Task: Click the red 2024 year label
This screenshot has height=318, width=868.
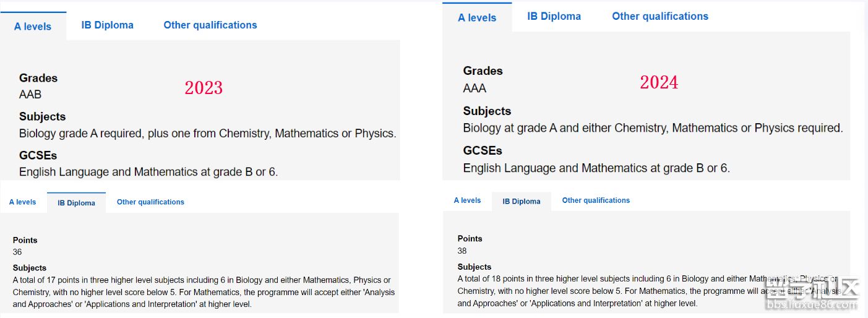Action: [659, 82]
